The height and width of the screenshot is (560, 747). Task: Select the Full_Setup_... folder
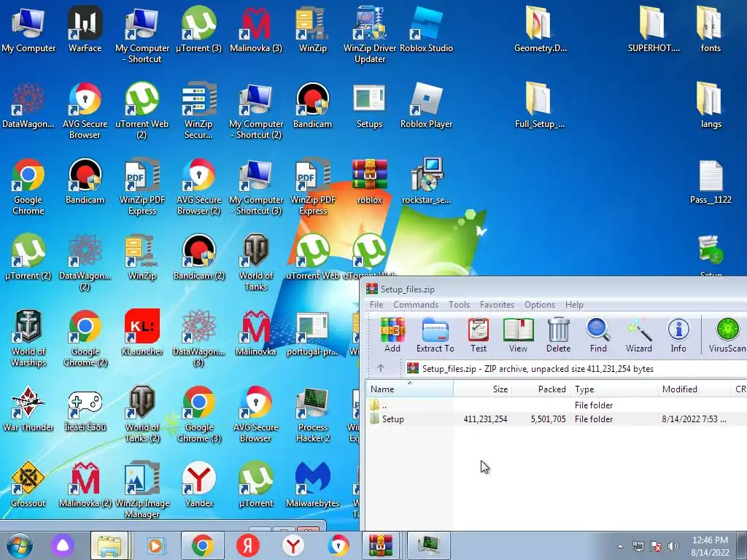(x=540, y=105)
